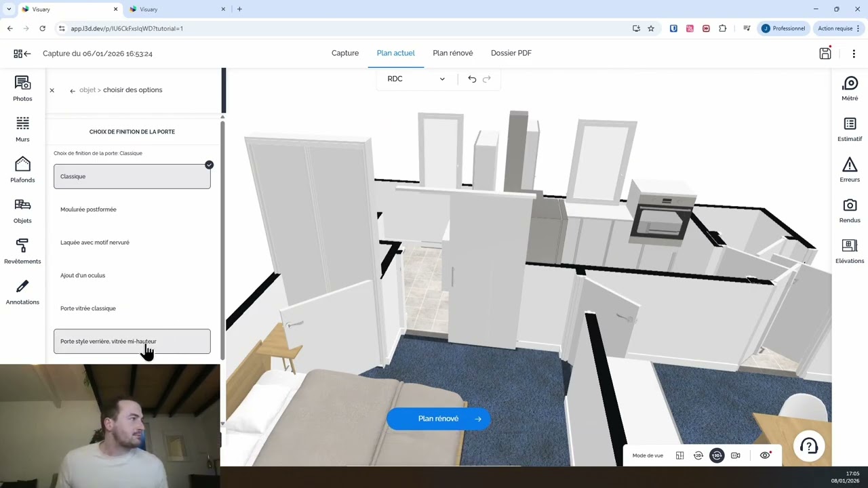Select the 3D view mode

tap(717, 455)
